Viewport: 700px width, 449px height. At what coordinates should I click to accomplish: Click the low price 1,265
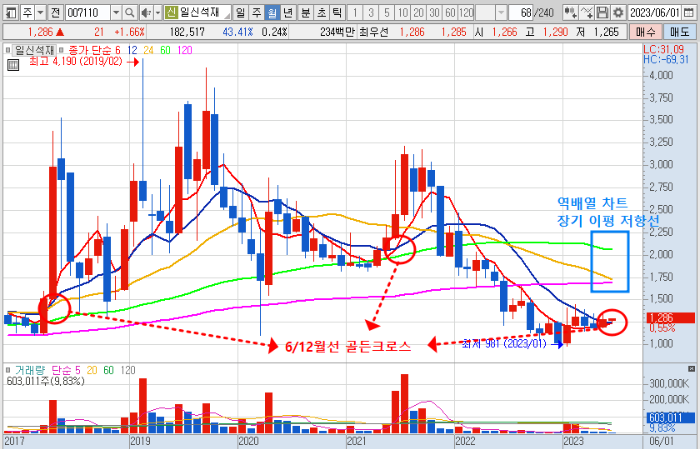pyautogui.click(x=606, y=32)
